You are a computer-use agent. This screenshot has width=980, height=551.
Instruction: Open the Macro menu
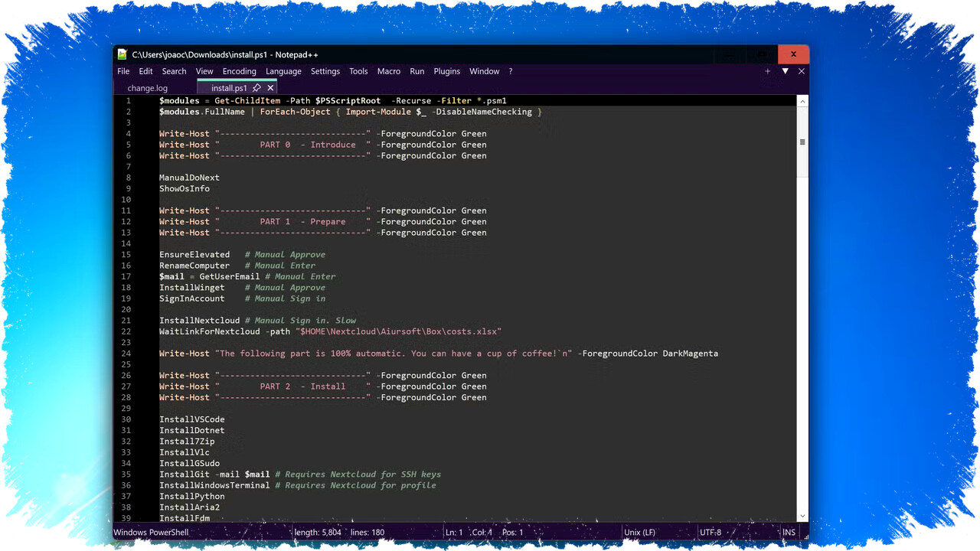(x=388, y=71)
